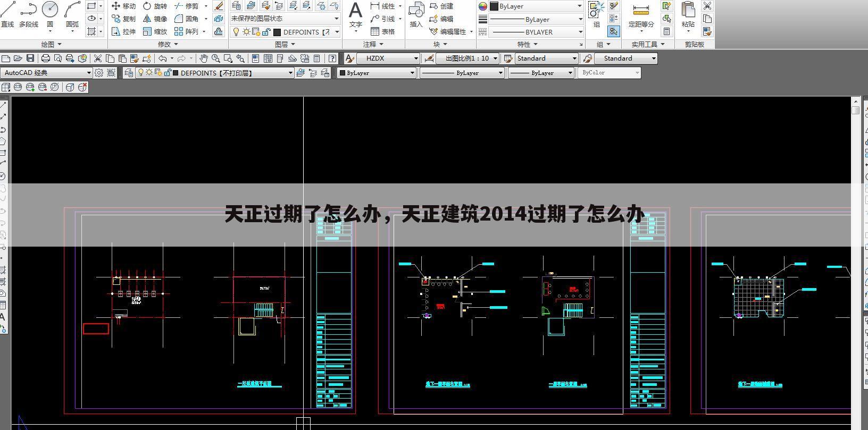Open the ByColor plot style dropdown
The image size is (868, 430).
[610, 73]
